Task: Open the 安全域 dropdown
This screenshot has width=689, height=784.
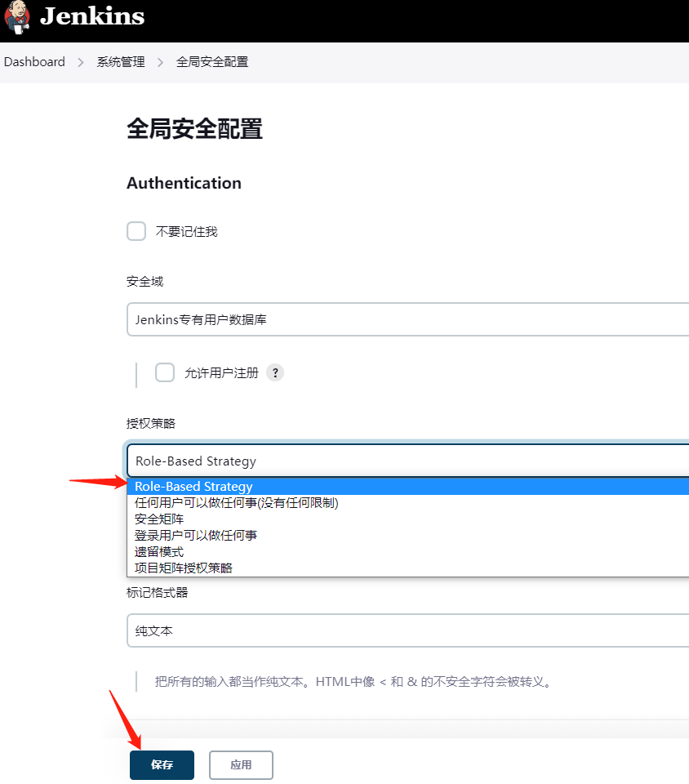Action: tap(408, 319)
